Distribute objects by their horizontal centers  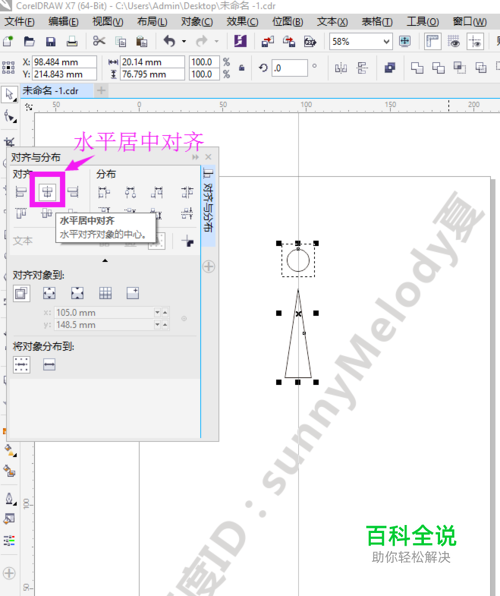click(130, 192)
